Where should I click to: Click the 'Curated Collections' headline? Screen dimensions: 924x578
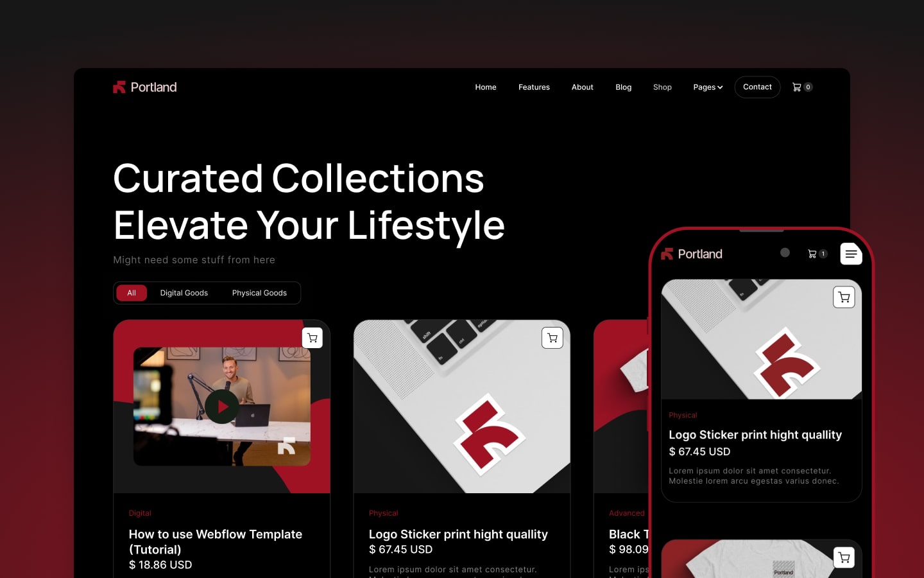click(298, 178)
